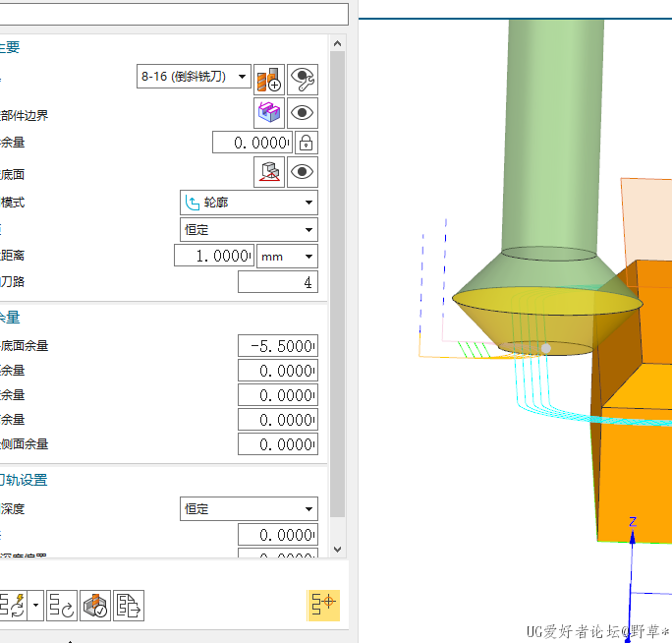Open the mm unit dropdown

click(x=287, y=257)
